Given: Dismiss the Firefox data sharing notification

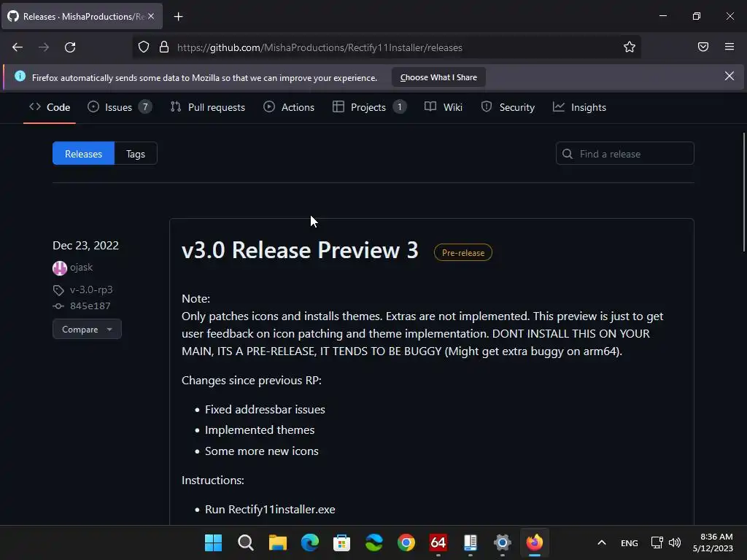Looking at the screenshot, I should pos(729,76).
